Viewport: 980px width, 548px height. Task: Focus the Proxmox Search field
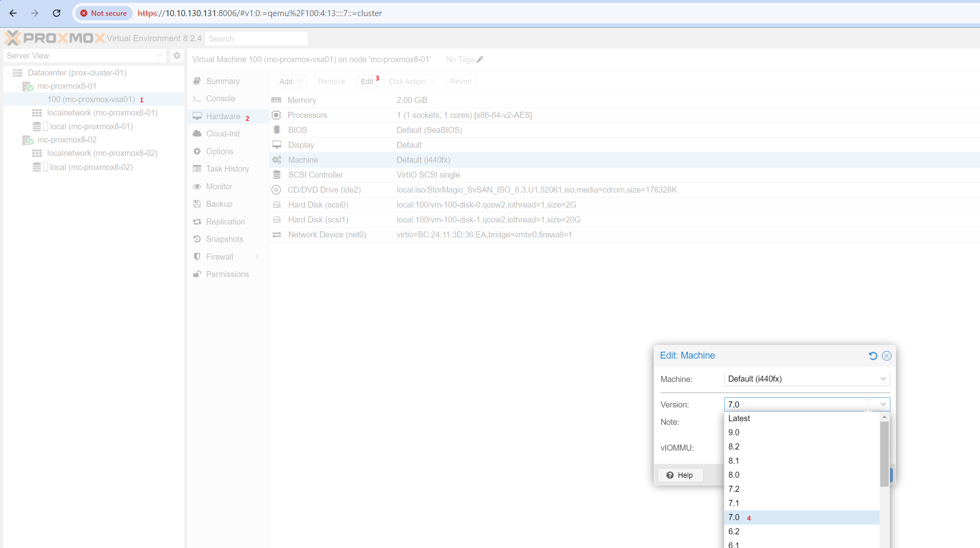click(256, 39)
